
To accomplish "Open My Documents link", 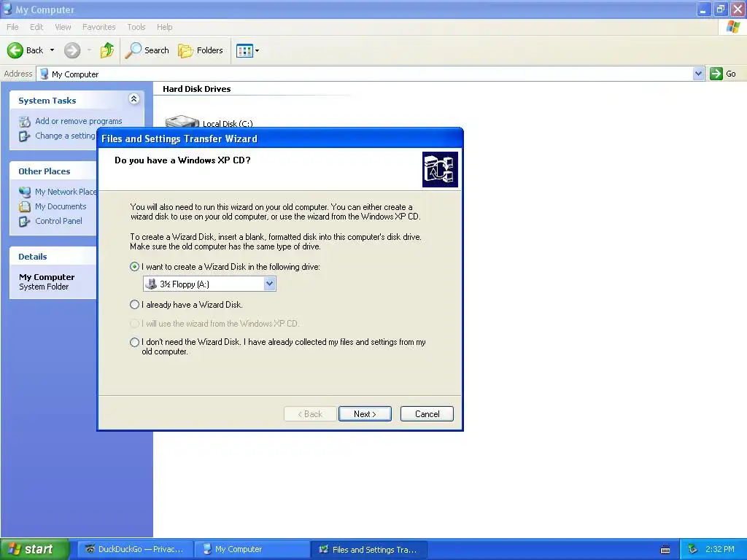I will [61, 206].
